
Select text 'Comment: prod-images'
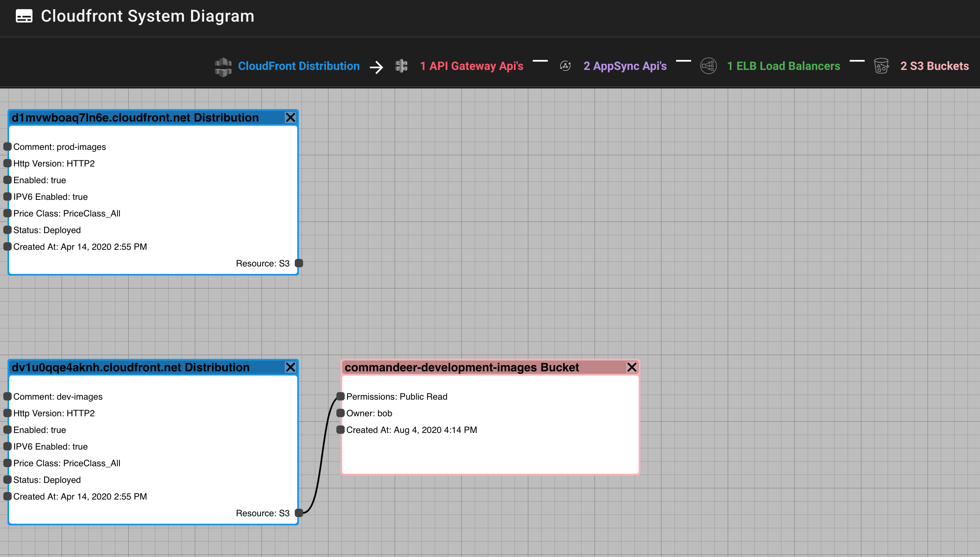[60, 147]
